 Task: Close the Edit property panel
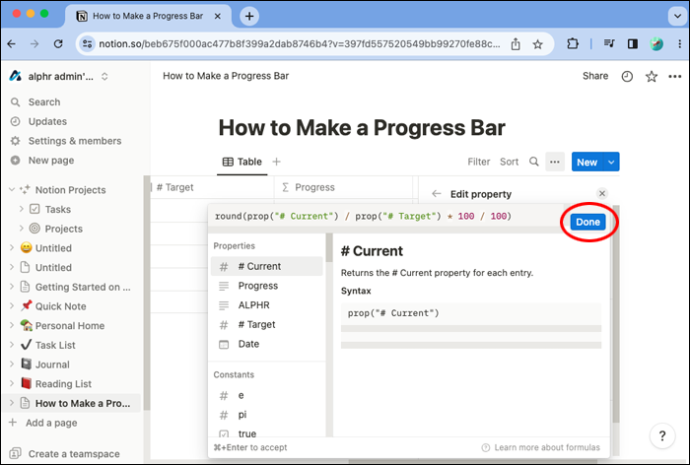[602, 193]
